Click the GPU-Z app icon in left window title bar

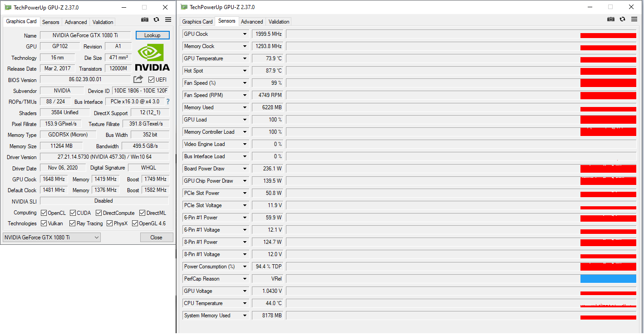click(8, 7)
